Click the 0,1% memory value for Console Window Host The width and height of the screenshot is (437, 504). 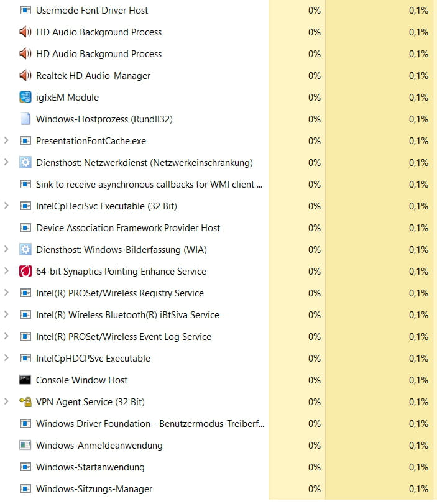pos(418,380)
